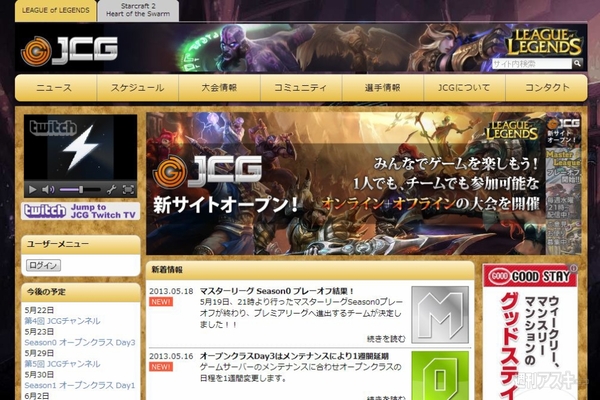Click the date 2013.05.18
Viewport: 600px width, 400px height.
pos(171,291)
